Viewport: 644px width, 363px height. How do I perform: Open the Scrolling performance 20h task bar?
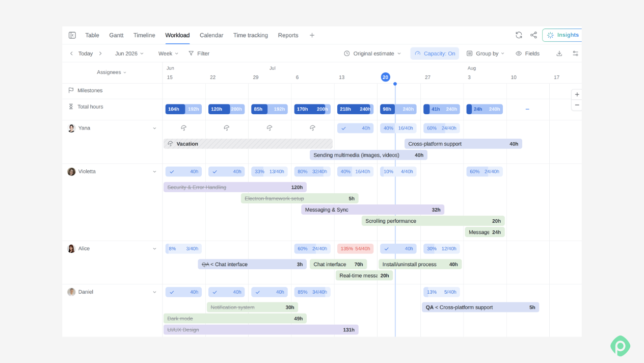point(433,221)
